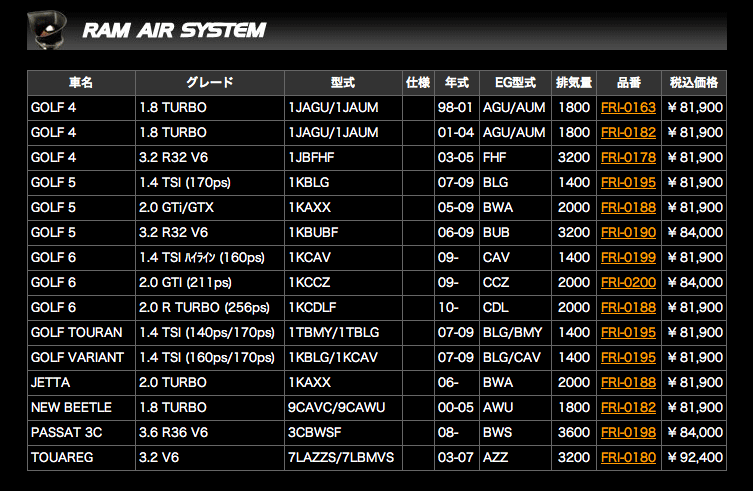Click the 1.4 TSI (170ps) grade cell
The width and height of the screenshot is (753, 491).
pyautogui.click(x=210, y=183)
